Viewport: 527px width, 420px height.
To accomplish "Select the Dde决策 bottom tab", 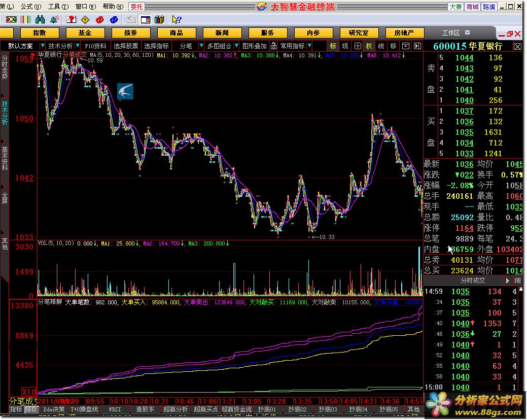I will [x=54, y=409].
